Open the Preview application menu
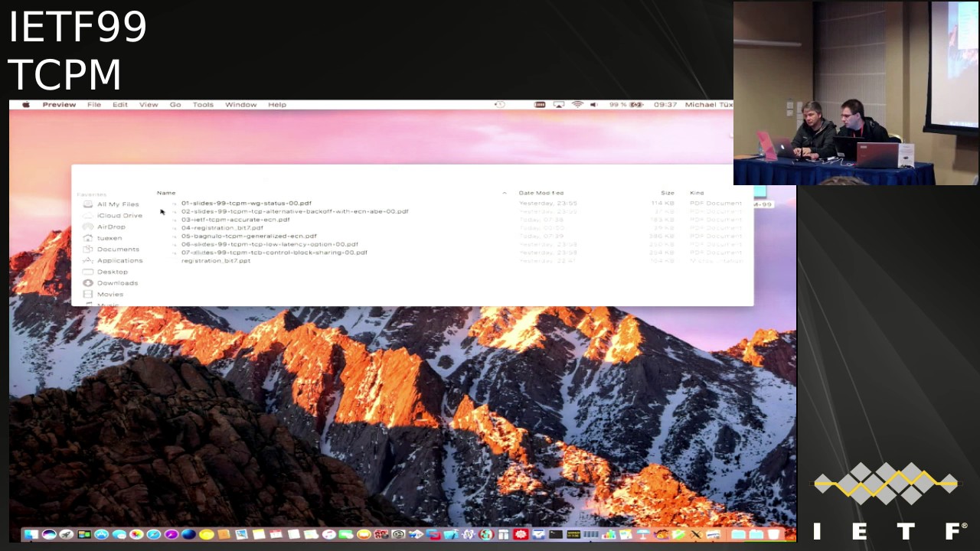 coord(59,105)
